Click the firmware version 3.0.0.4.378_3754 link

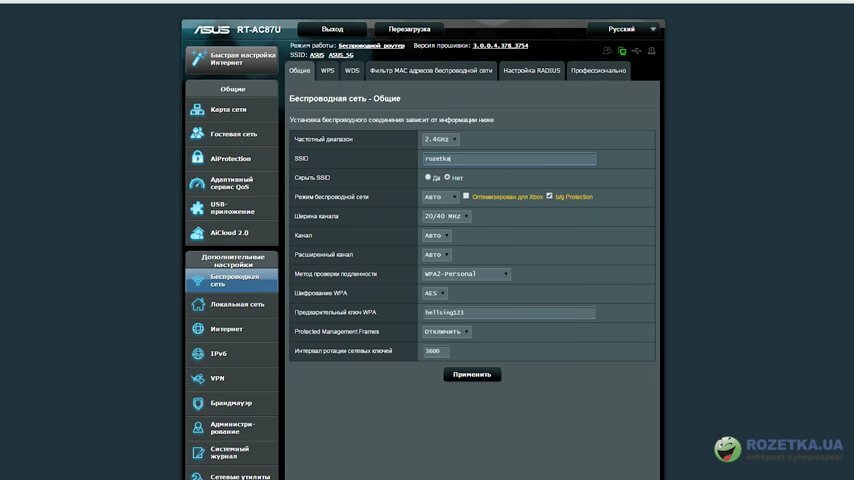point(501,46)
